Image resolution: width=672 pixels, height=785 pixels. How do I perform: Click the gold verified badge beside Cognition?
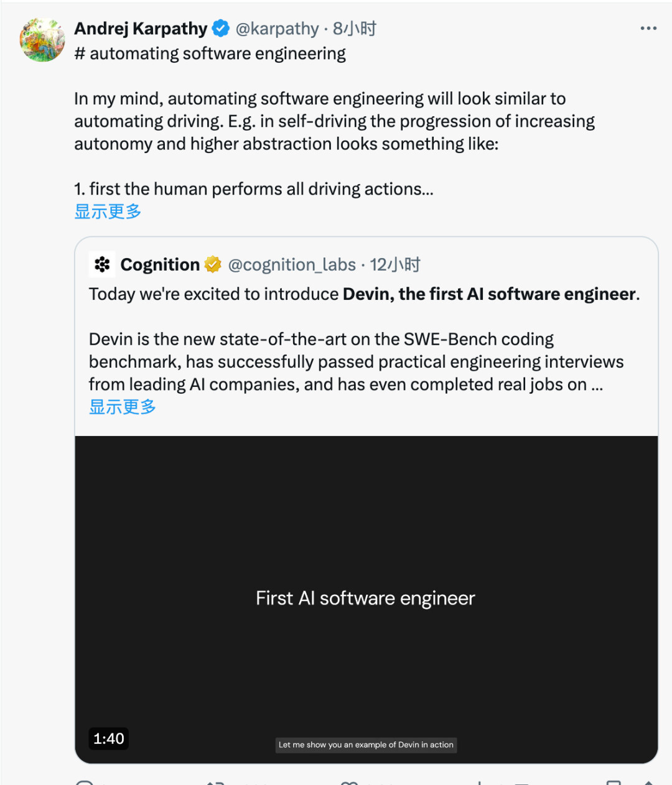coord(213,264)
